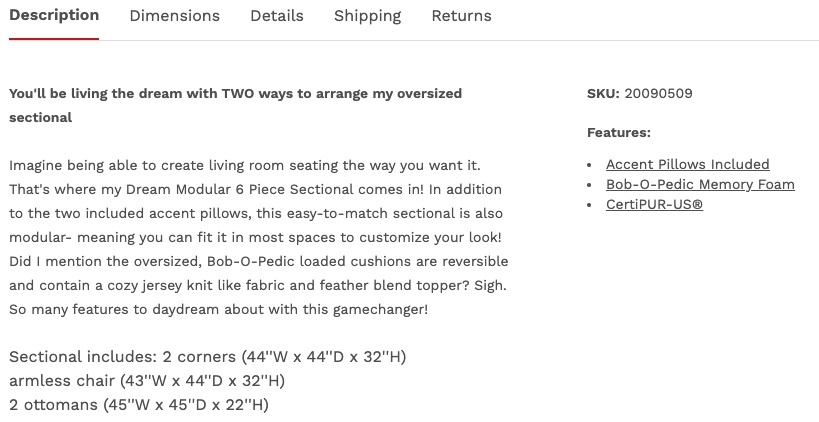Image resolution: width=819 pixels, height=422 pixels.
Task: Click the CertiPUR-US® feature link
Action: (x=654, y=204)
